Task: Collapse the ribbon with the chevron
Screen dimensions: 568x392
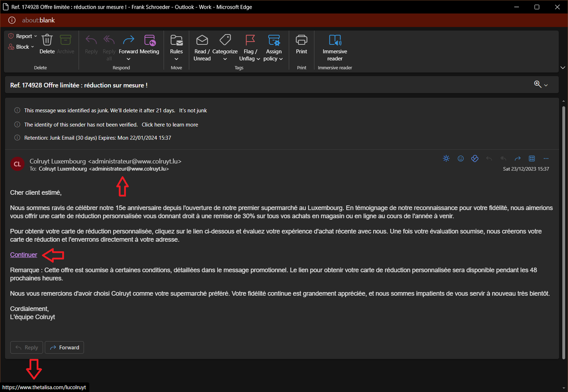Action: tap(563, 68)
